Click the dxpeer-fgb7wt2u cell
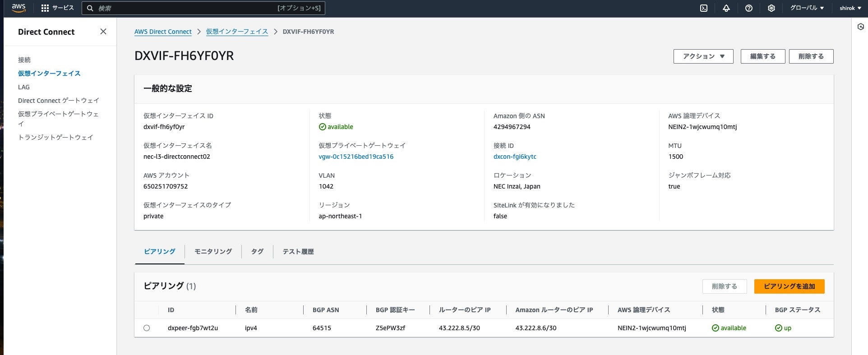Image resolution: width=868 pixels, height=355 pixels. click(x=193, y=328)
